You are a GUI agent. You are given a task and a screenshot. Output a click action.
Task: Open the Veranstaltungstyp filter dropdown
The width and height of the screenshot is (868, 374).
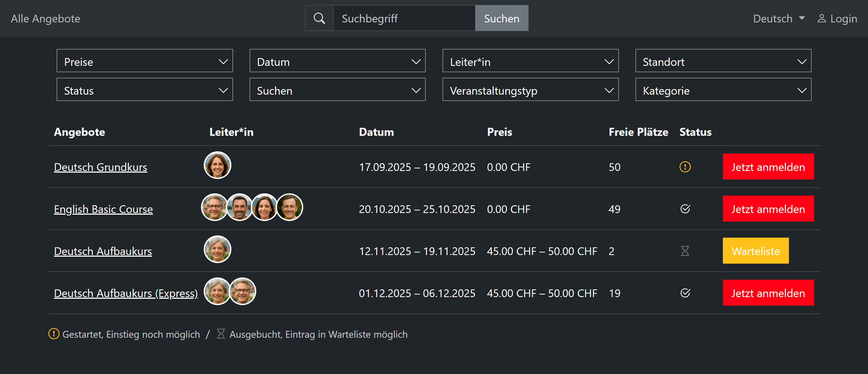pos(530,90)
